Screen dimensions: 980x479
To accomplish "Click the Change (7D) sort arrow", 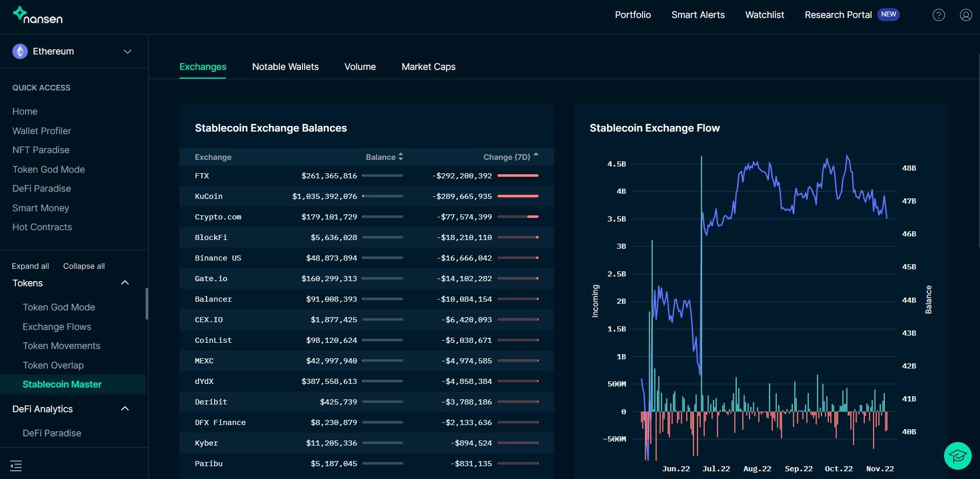I will click(536, 154).
